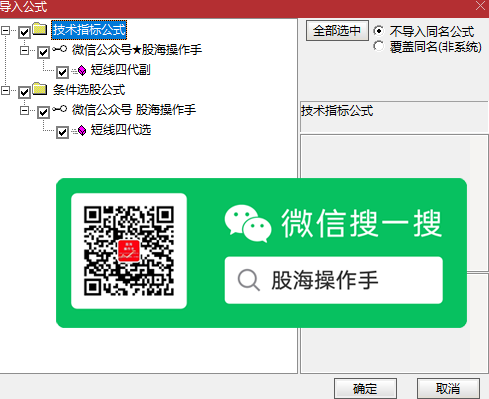
Task: Uncheck the 微信公众号★股海操作手 checkbox
Action: coord(43,52)
